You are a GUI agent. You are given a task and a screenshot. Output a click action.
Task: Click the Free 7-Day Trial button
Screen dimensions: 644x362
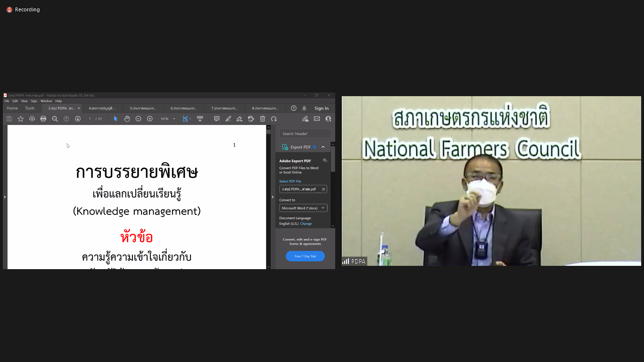point(305,256)
